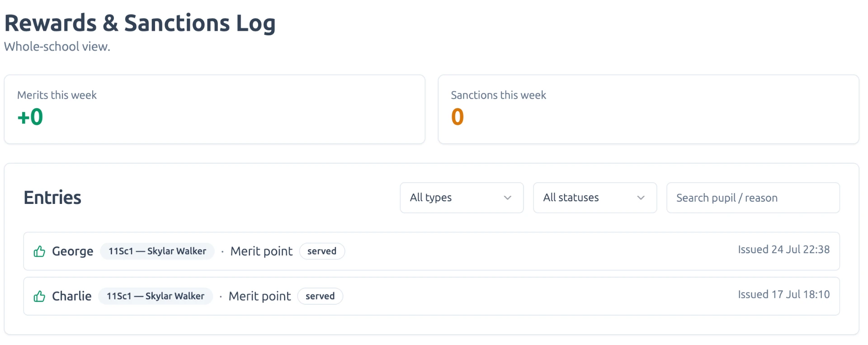Click the Issued 17 Jul 18:10 timestamp

784,294
